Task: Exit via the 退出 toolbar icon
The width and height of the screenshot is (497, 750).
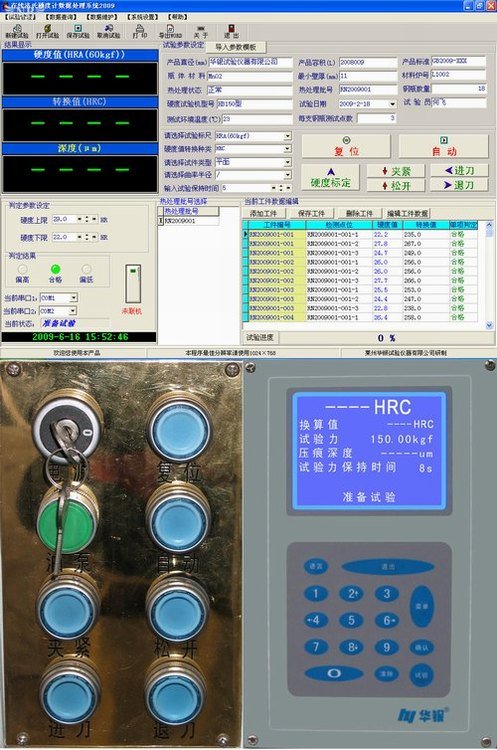Action: tap(231, 32)
